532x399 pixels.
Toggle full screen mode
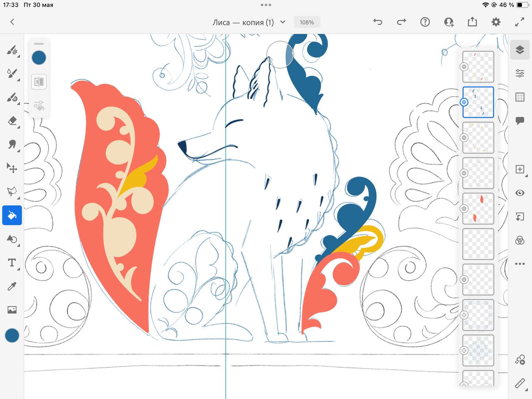pos(520,22)
